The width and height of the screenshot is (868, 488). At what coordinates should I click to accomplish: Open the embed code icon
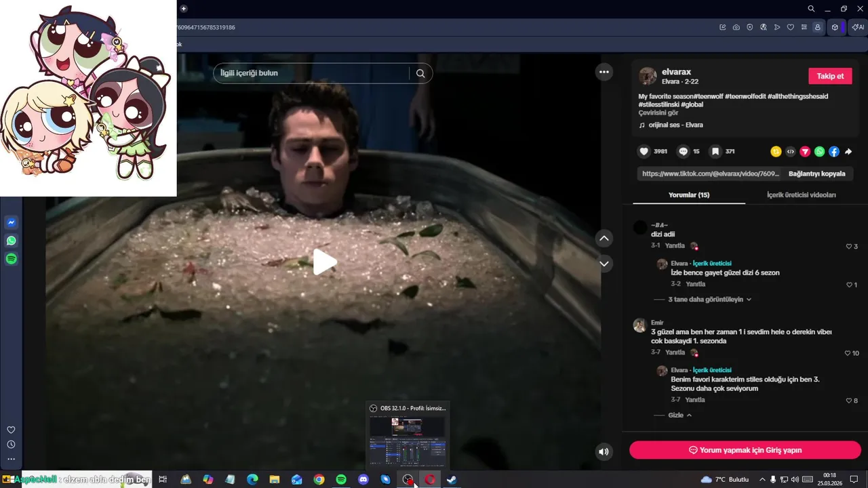791,152
